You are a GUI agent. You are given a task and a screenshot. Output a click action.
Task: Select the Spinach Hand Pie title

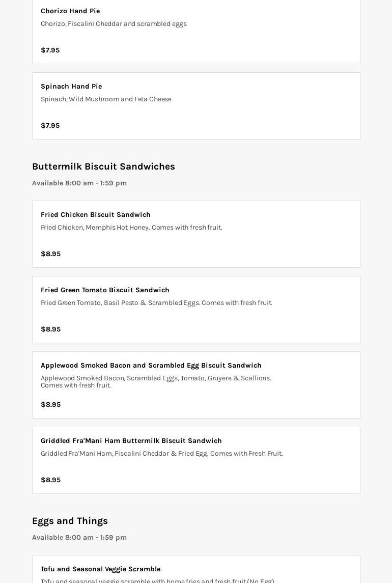point(71,86)
